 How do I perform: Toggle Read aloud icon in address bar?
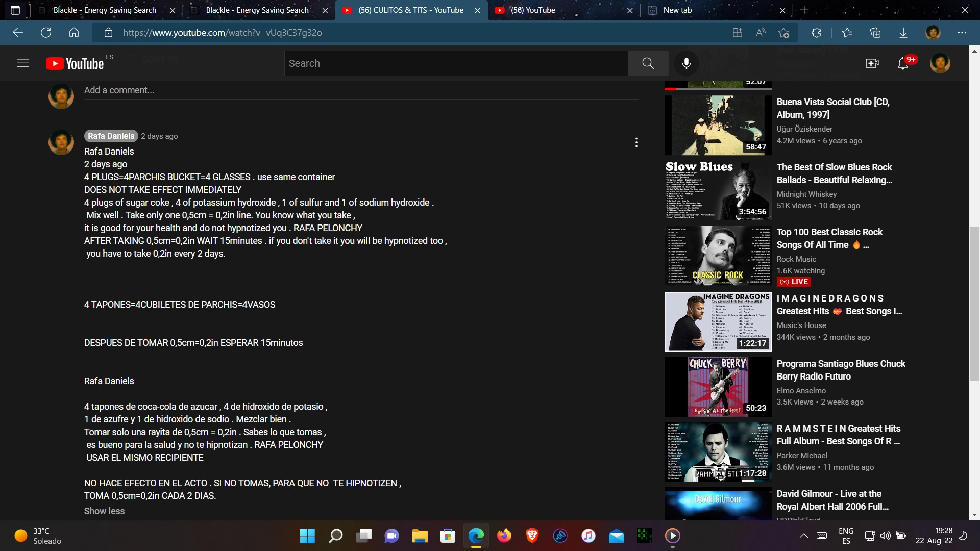761,33
